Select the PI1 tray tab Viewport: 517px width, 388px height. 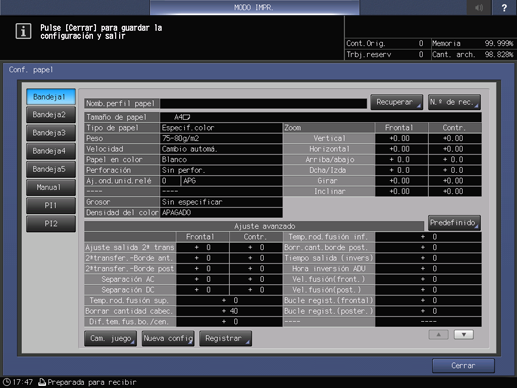pyautogui.click(x=51, y=206)
